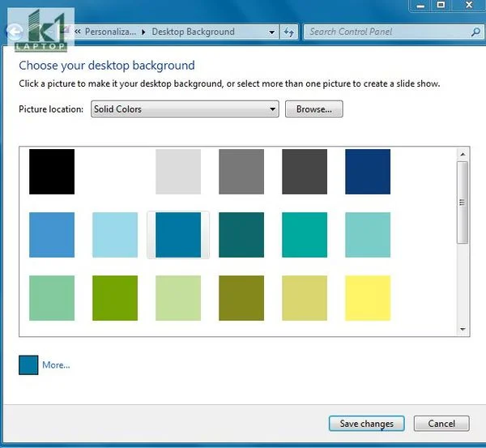Click the scroll down arrow of swatch list

click(x=463, y=329)
